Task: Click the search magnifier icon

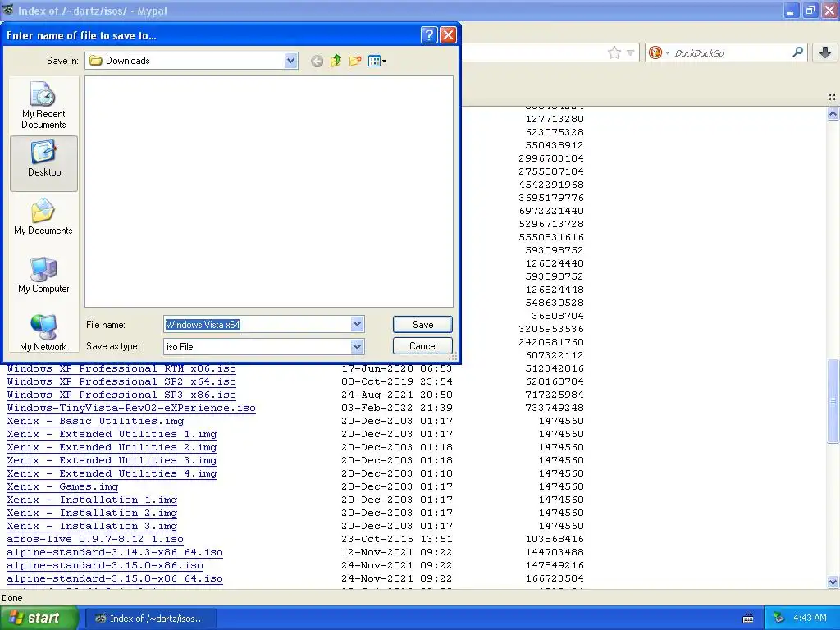Action: 797,52
